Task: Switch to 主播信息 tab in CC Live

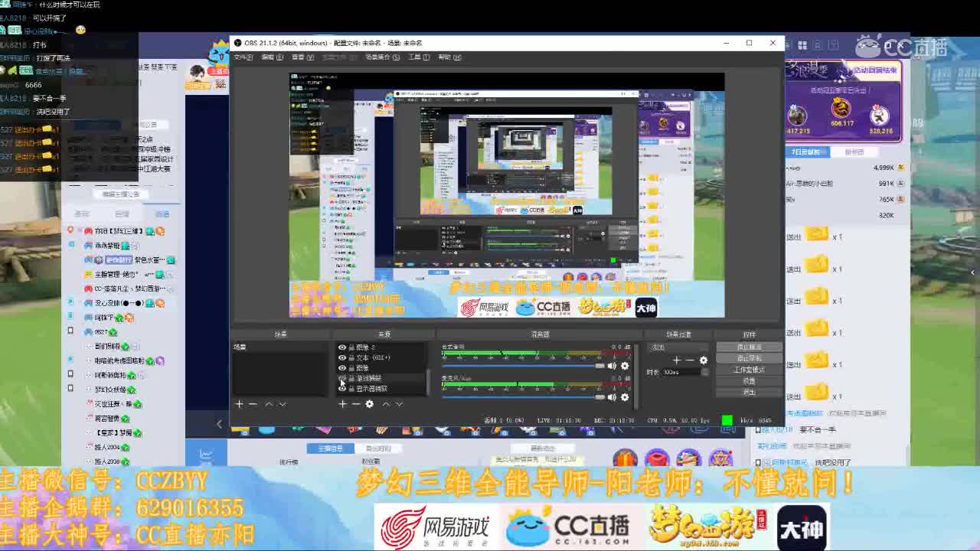Action: point(330,448)
